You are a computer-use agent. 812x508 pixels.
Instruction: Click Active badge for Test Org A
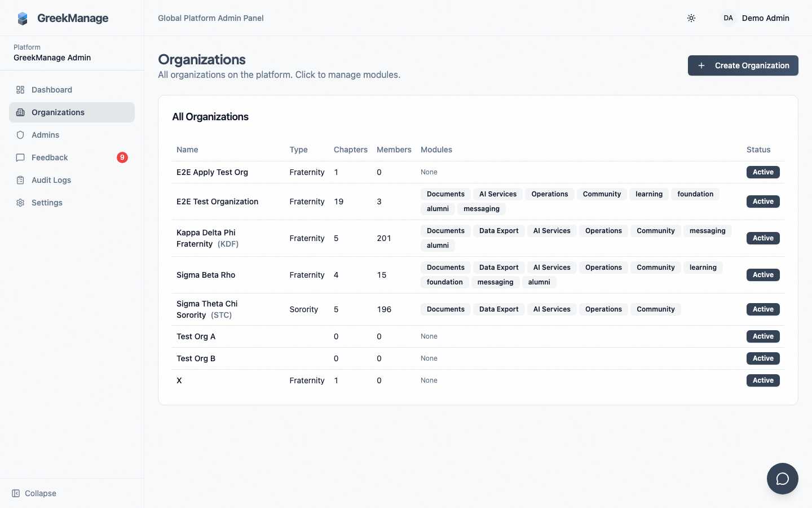(763, 336)
